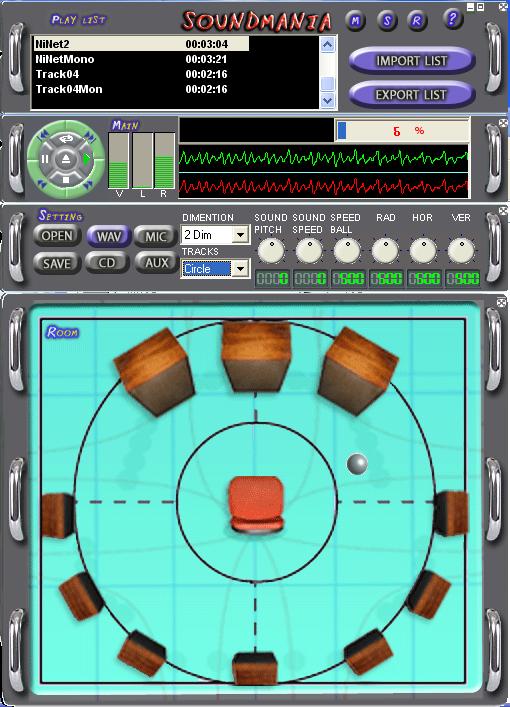Adjust the VER knob
Viewport: 510px width, 707px height.
click(x=461, y=250)
